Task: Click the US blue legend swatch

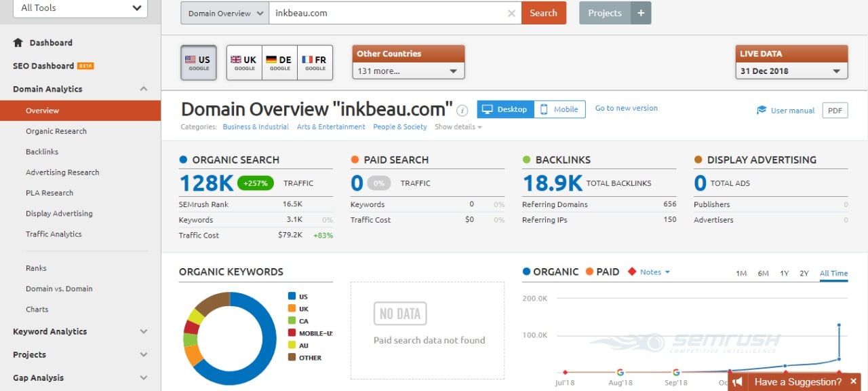Action: tap(292, 296)
